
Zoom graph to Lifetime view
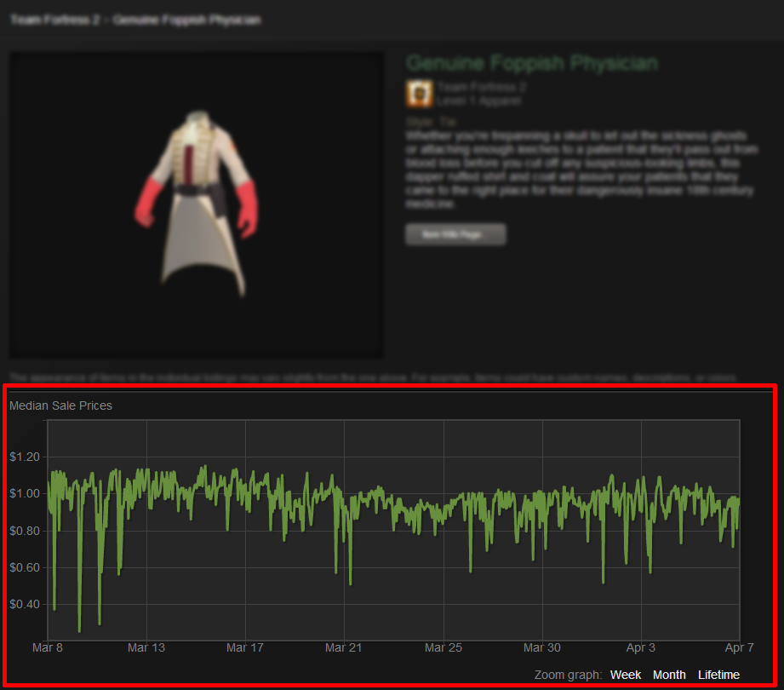(718, 675)
